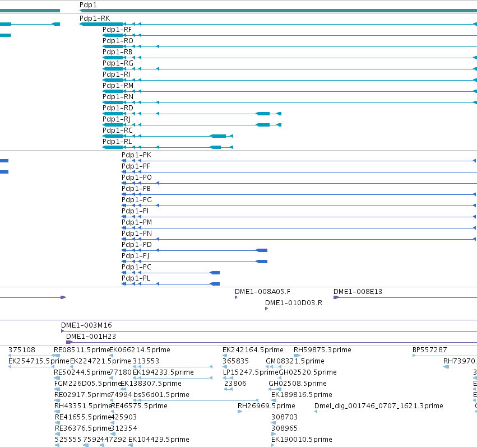Select transcript Pdp1-RO label
This screenshot has width=477, height=448.
click(x=118, y=41)
